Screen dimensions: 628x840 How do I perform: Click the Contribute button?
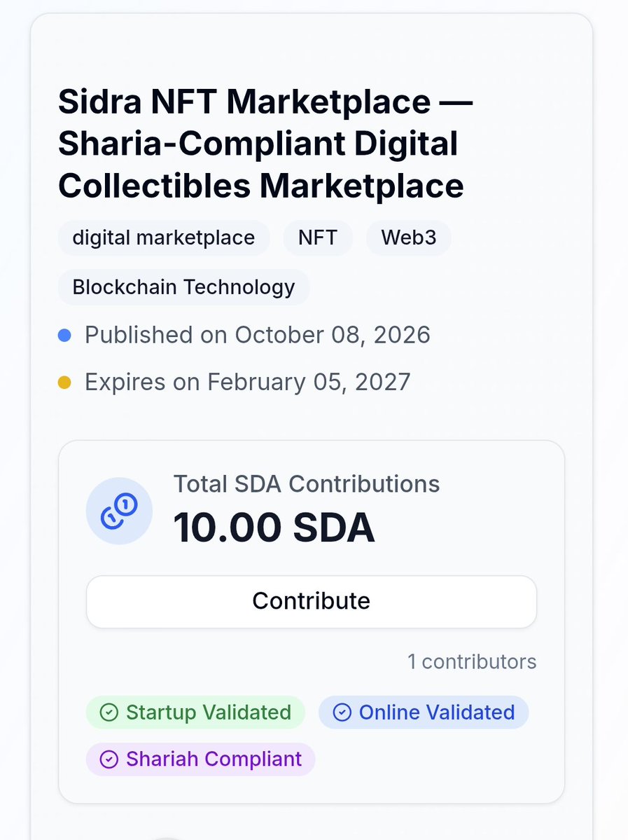click(311, 602)
